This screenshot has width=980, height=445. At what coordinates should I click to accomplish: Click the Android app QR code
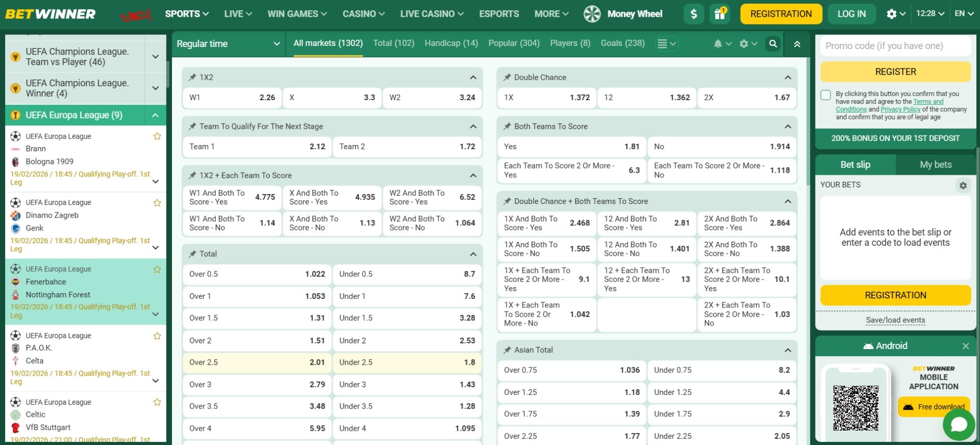point(855,408)
